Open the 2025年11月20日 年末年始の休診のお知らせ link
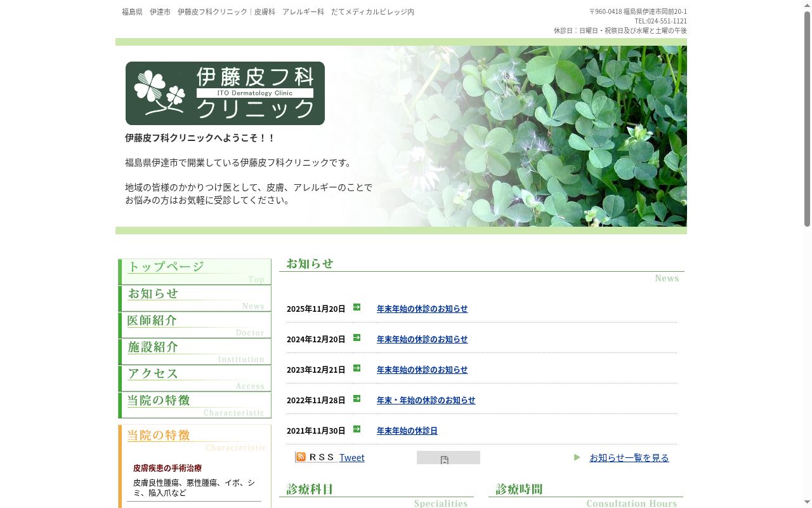This screenshot has width=812, height=508. [422, 309]
